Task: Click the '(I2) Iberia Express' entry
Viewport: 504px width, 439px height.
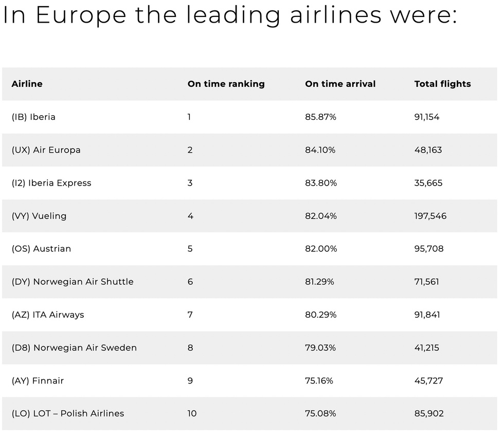Action: point(51,183)
